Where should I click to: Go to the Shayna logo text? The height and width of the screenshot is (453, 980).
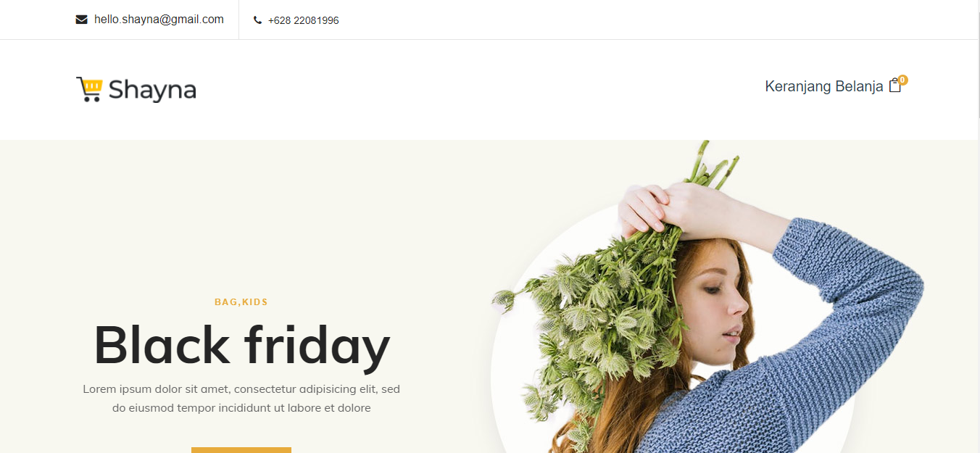pos(152,91)
